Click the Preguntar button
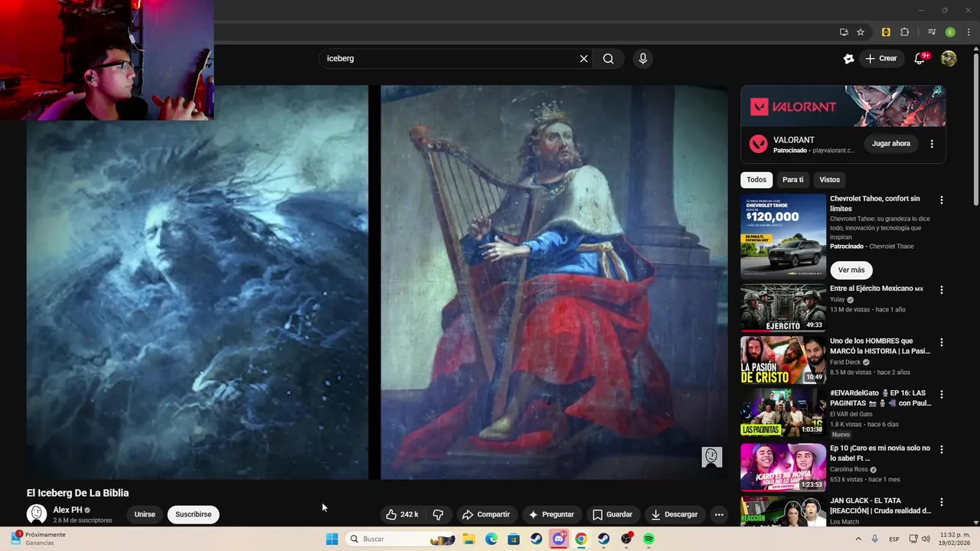Image resolution: width=980 pixels, height=551 pixels. coord(551,514)
